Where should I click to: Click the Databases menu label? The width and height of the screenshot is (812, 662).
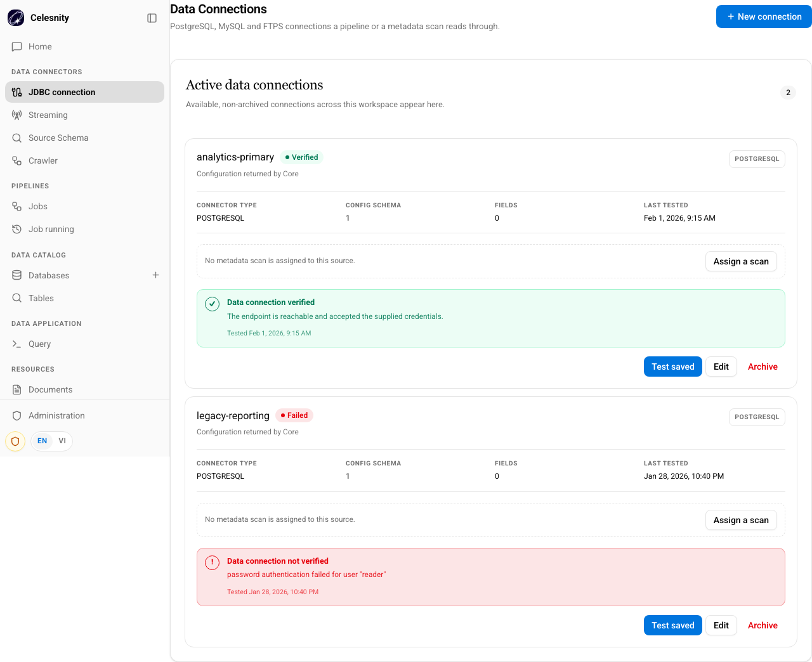pos(49,275)
